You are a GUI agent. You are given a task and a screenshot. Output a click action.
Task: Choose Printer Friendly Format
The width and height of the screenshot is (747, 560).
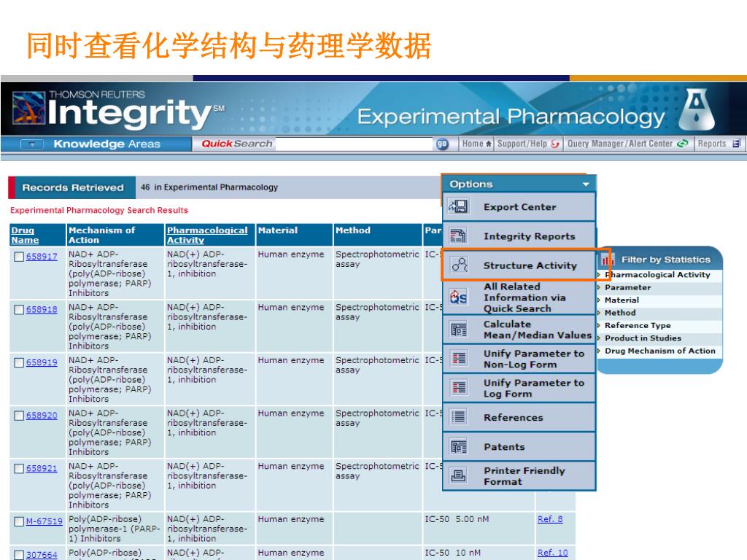pyautogui.click(x=519, y=475)
